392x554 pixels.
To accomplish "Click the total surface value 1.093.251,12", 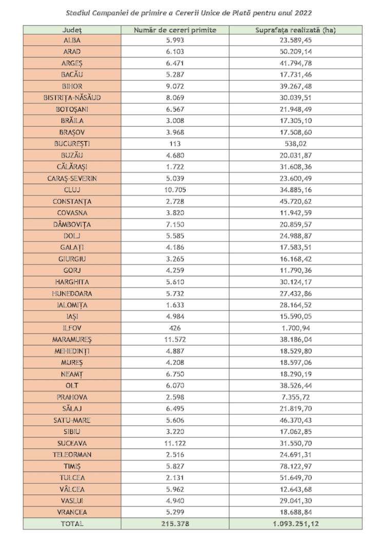I will click(296, 524).
